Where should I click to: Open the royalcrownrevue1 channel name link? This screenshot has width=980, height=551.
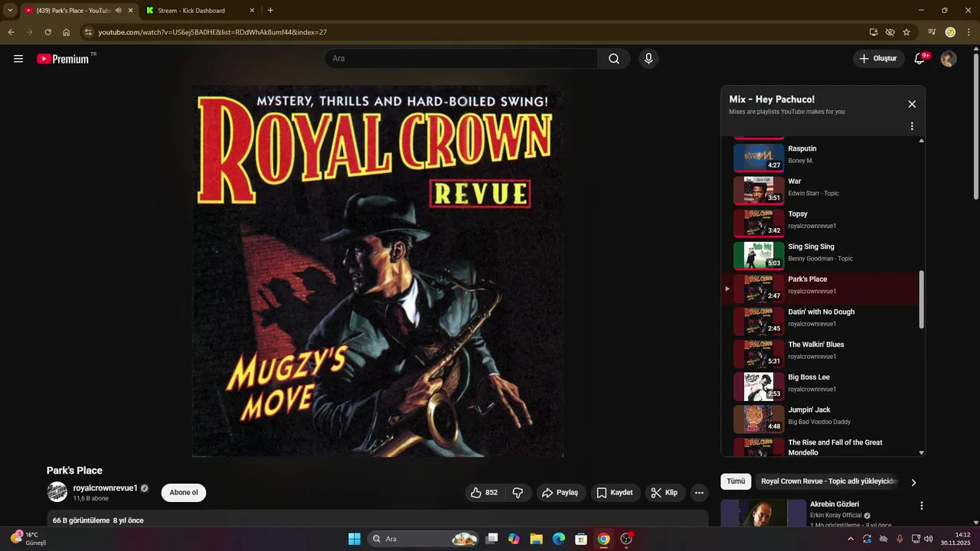click(x=105, y=488)
